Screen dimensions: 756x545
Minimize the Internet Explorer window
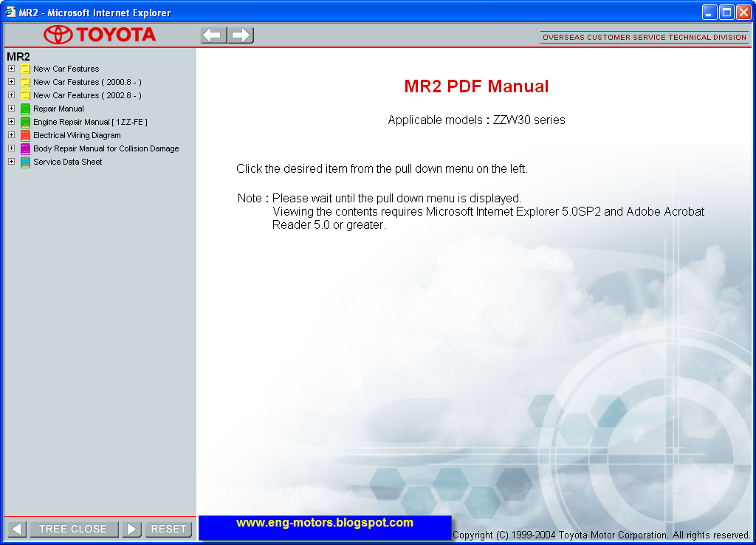[709, 12]
